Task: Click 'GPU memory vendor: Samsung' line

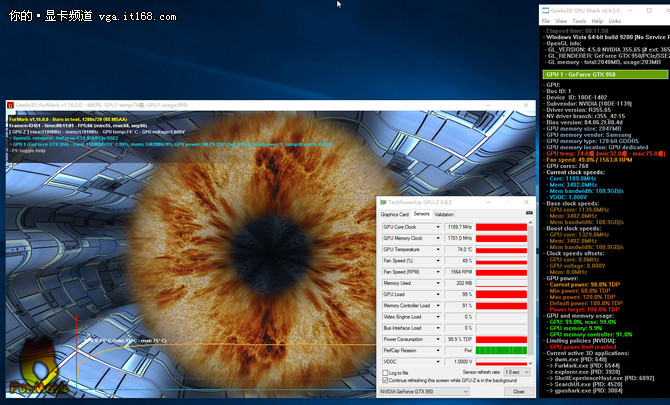Action: [590, 135]
